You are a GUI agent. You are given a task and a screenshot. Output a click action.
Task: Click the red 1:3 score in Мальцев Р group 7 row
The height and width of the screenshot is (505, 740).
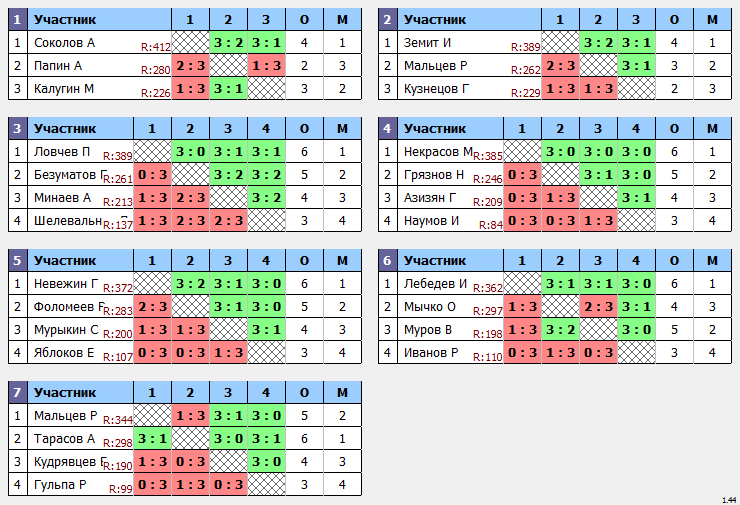(x=191, y=416)
